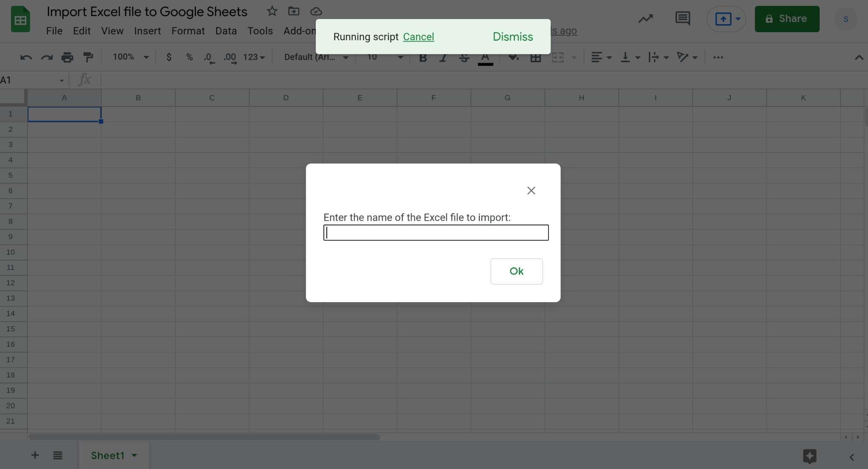Click the Share button
Viewport: 868px width, 469px height.
[x=787, y=19]
